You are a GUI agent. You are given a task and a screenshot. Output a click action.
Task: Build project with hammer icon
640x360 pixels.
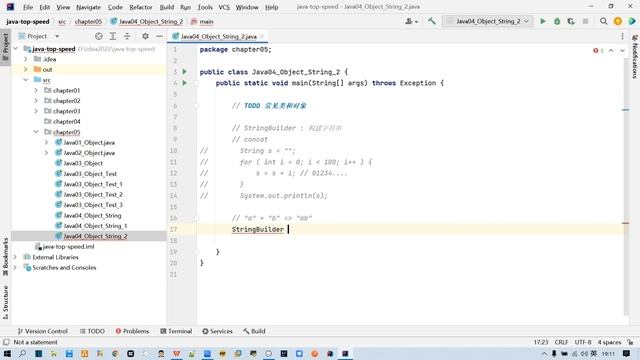pyautogui.click(x=431, y=21)
